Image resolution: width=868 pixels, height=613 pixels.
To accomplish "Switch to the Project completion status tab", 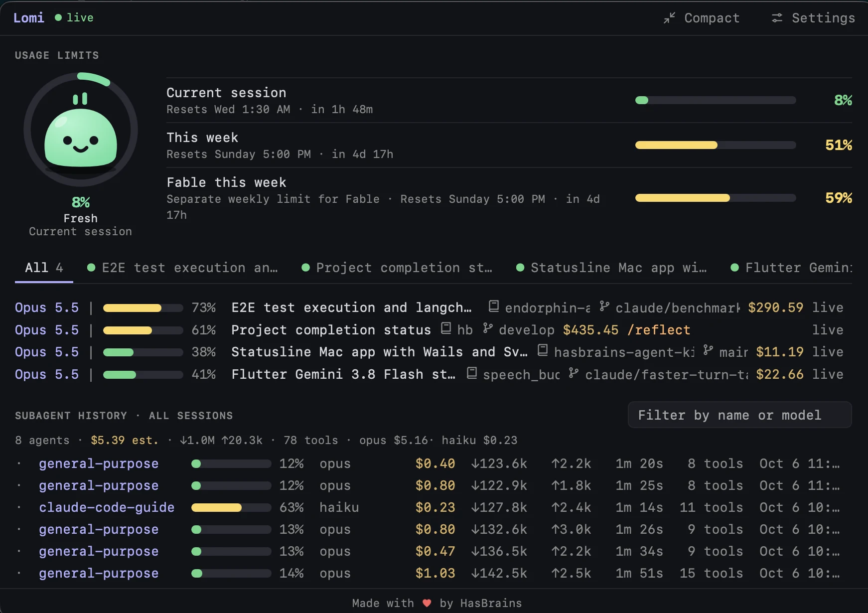I will (397, 268).
